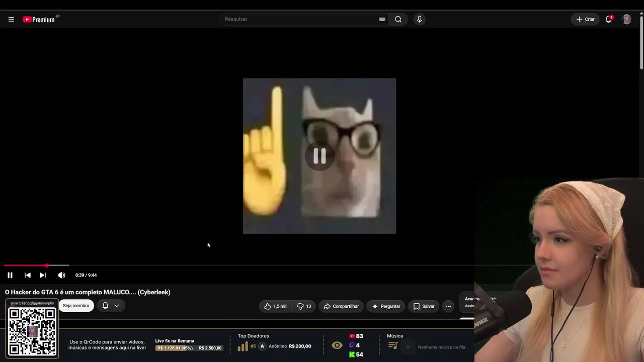This screenshot has height=362, width=644.
Task: Expand the subscription notification dropdown chevron
Action: click(x=117, y=306)
